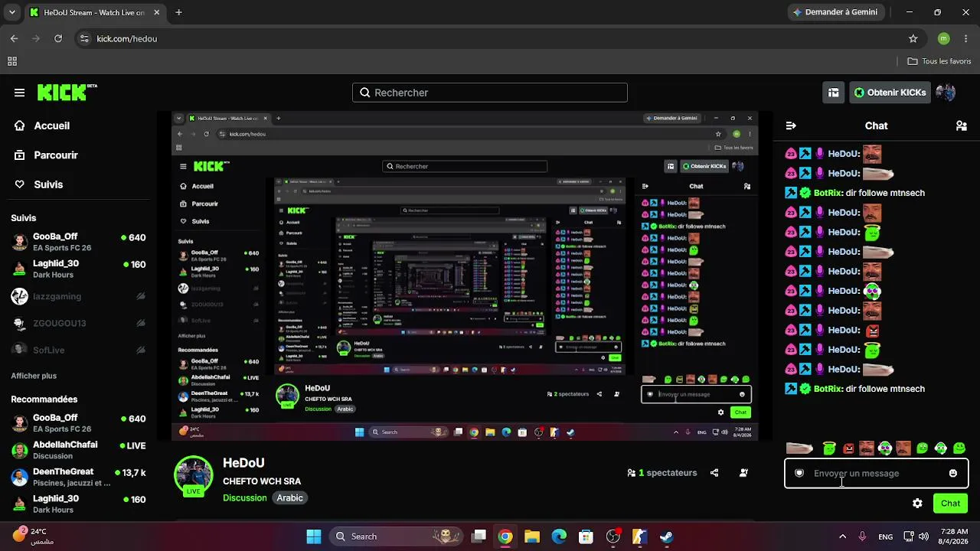Send message with the green Chat button
Screen dimensions: 980x551
(x=951, y=503)
